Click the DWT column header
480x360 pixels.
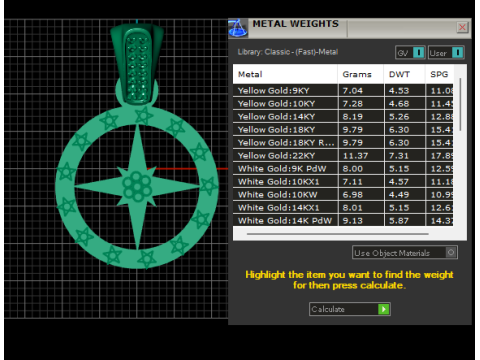click(404, 74)
